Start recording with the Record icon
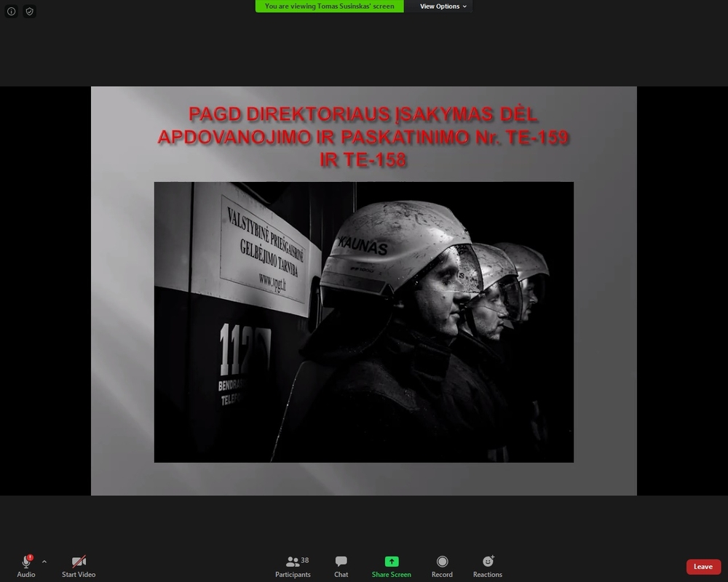Screen dimensions: 728x582 coord(442,562)
